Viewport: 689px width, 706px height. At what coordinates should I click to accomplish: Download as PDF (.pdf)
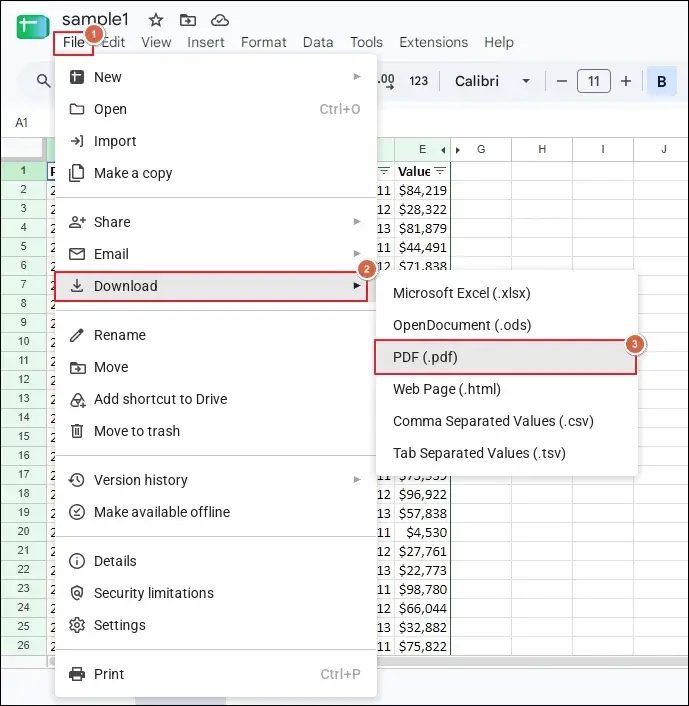[505, 357]
